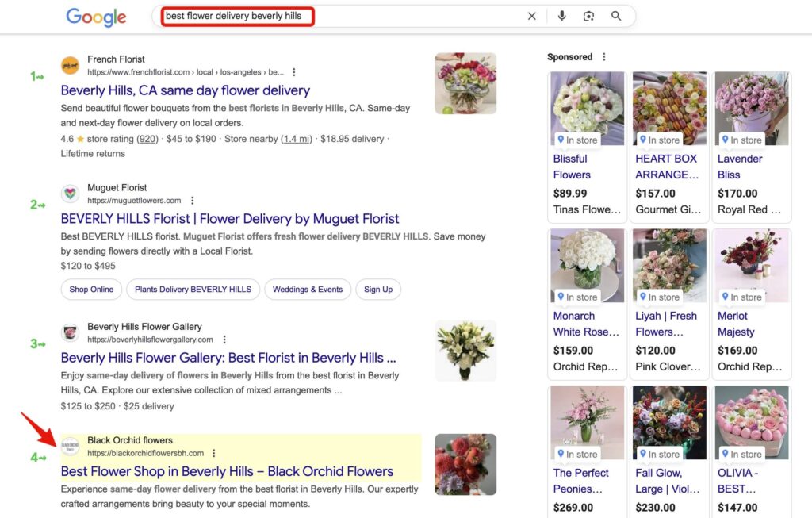Image resolution: width=812 pixels, height=518 pixels.
Task: Open 'Best Flower Shop in Beverly Hills' result link
Action: pyautogui.click(x=227, y=470)
